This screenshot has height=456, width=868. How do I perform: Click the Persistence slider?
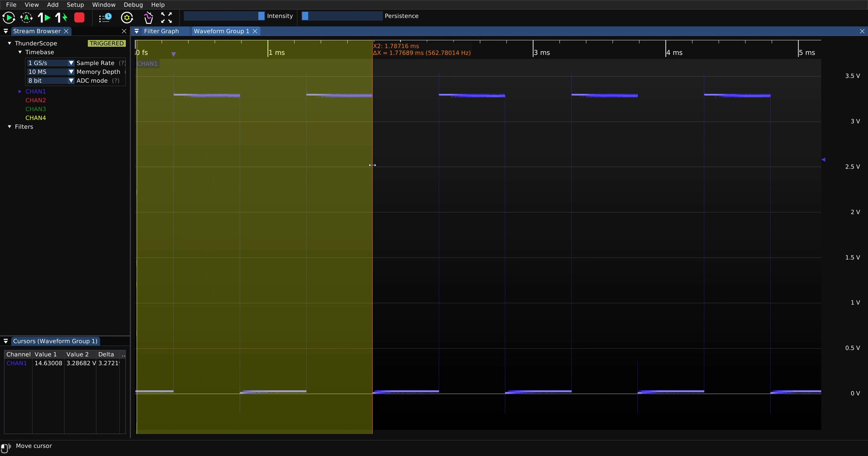(342, 16)
